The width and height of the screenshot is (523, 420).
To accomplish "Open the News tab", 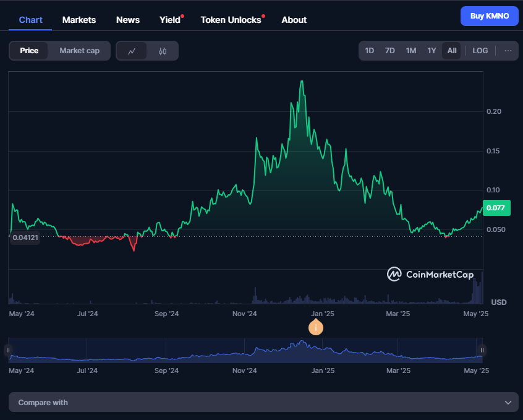I will [128, 20].
